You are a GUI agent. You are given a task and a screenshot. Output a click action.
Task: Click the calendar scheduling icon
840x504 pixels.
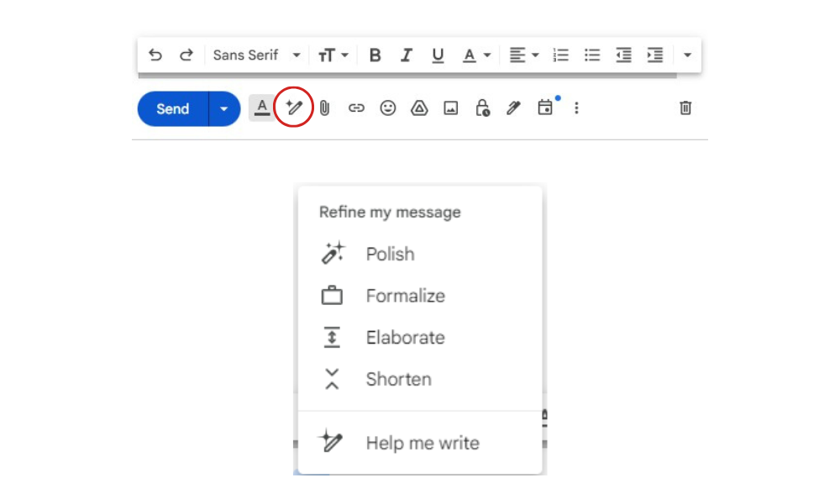point(545,108)
